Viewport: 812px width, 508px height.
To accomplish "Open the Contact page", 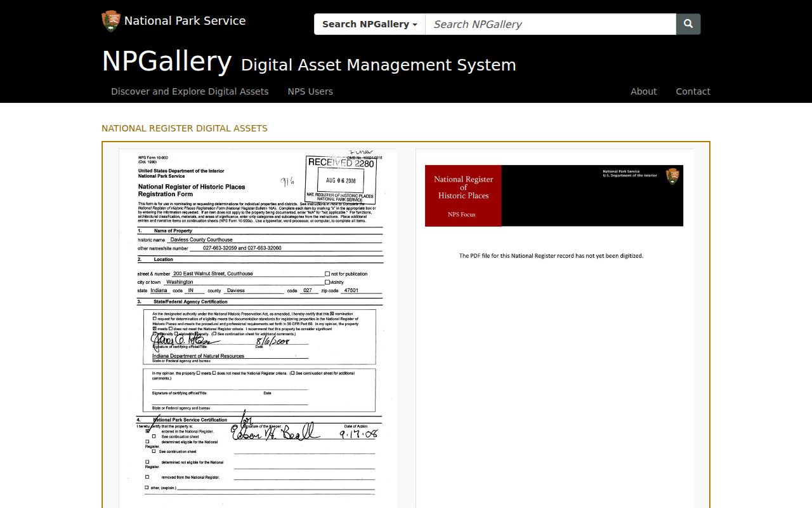I will coord(693,91).
